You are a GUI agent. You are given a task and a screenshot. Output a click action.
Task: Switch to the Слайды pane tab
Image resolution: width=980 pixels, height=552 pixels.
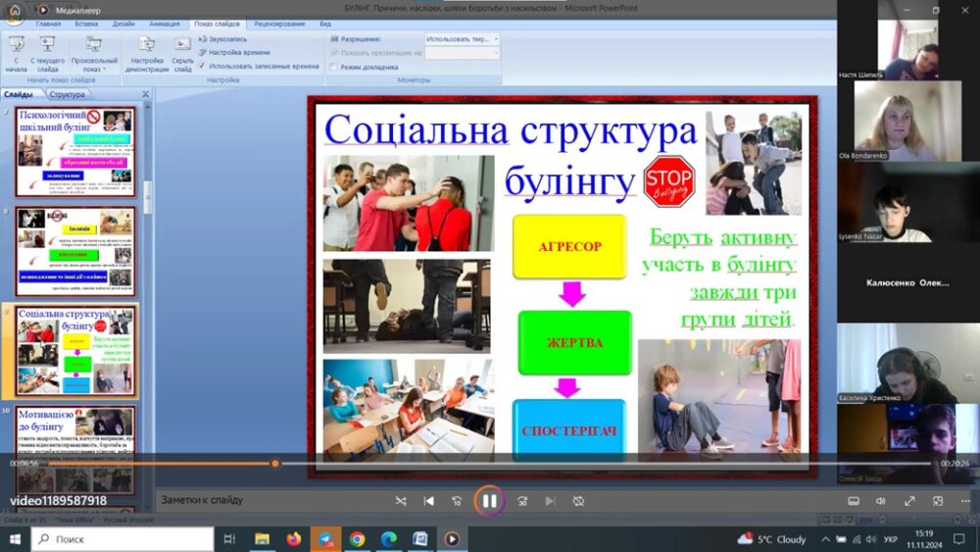pos(18,94)
